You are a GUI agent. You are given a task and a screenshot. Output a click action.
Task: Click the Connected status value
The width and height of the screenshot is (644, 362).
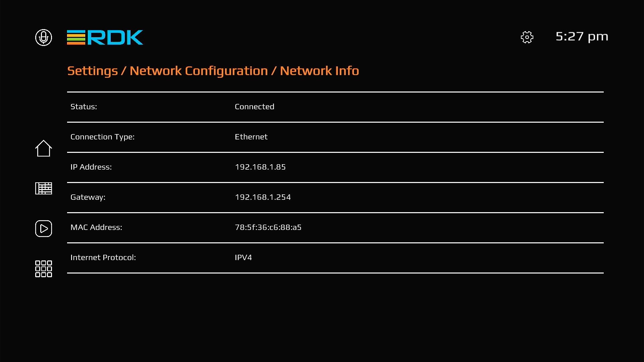coord(254,107)
